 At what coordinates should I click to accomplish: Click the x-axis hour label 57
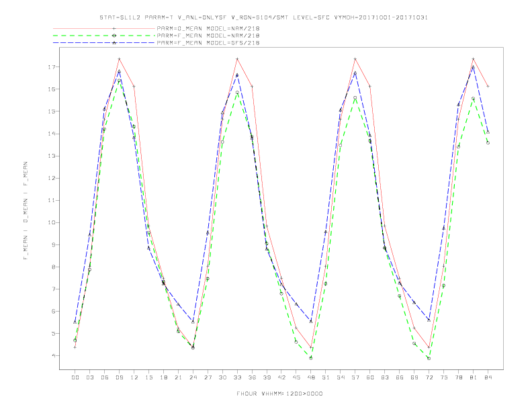coord(355,377)
